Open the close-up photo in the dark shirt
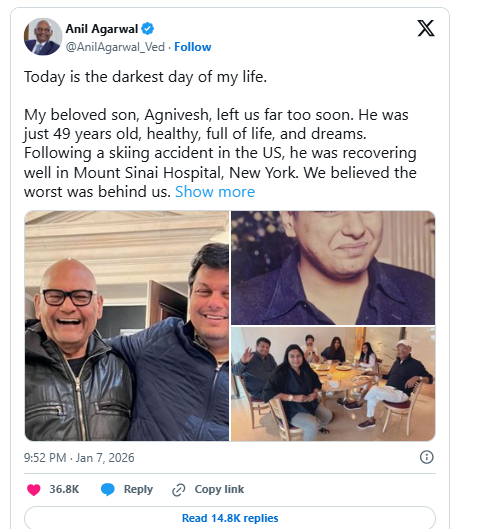The width and height of the screenshot is (487, 529). tap(333, 268)
